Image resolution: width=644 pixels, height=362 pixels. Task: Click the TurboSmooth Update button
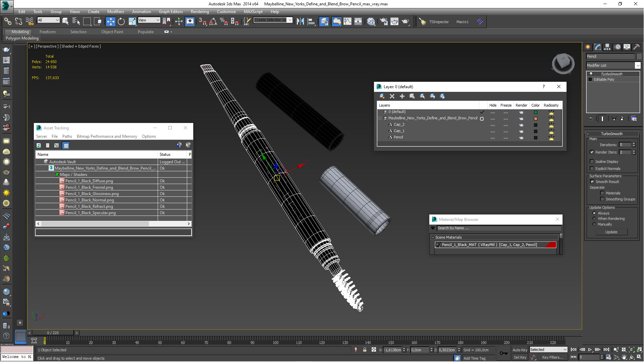pos(611,232)
